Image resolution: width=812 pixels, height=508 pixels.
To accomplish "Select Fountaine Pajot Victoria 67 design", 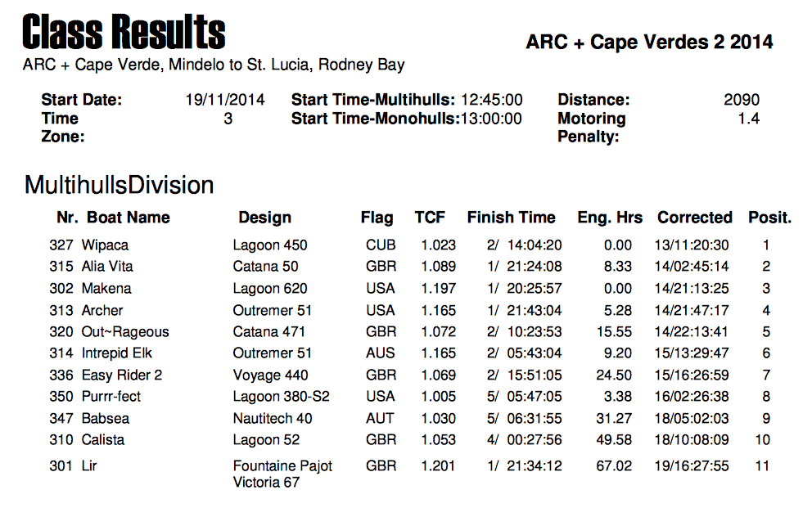I will [282, 474].
